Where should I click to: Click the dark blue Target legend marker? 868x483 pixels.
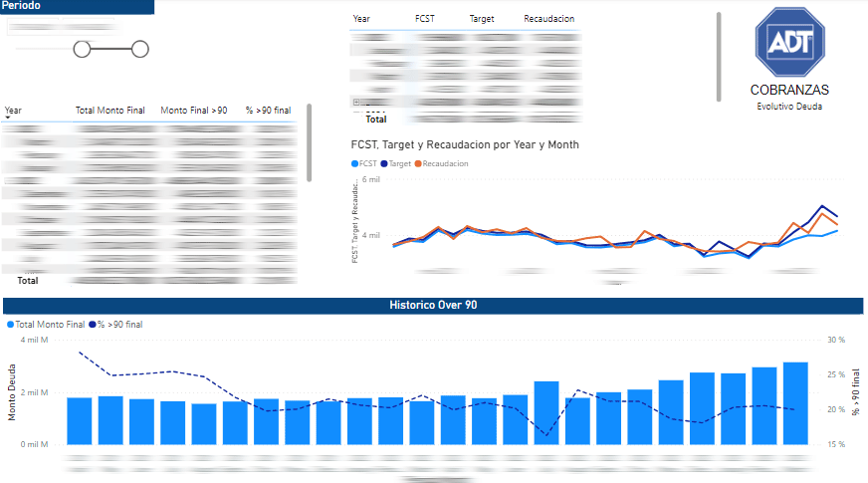point(383,163)
